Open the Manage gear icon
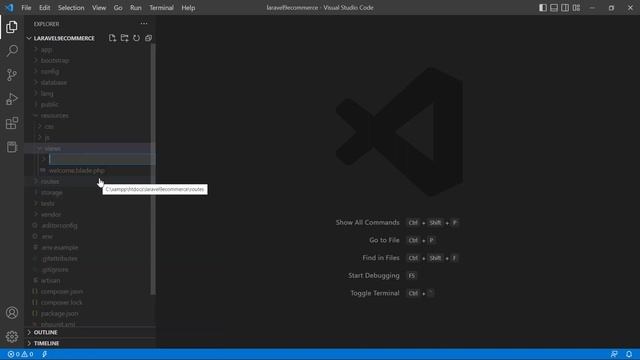The width and height of the screenshot is (640, 360). tap(12, 336)
